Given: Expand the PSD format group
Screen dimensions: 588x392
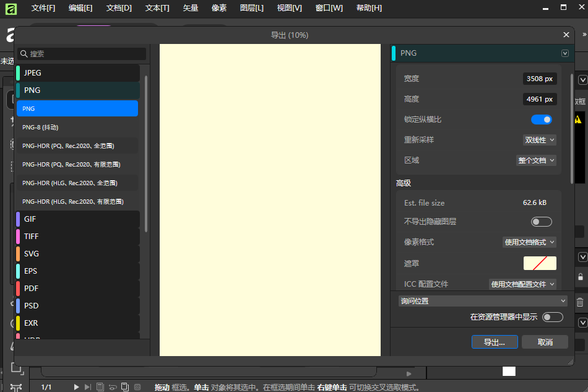Looking at the screenshot, I should click(77, 305).
